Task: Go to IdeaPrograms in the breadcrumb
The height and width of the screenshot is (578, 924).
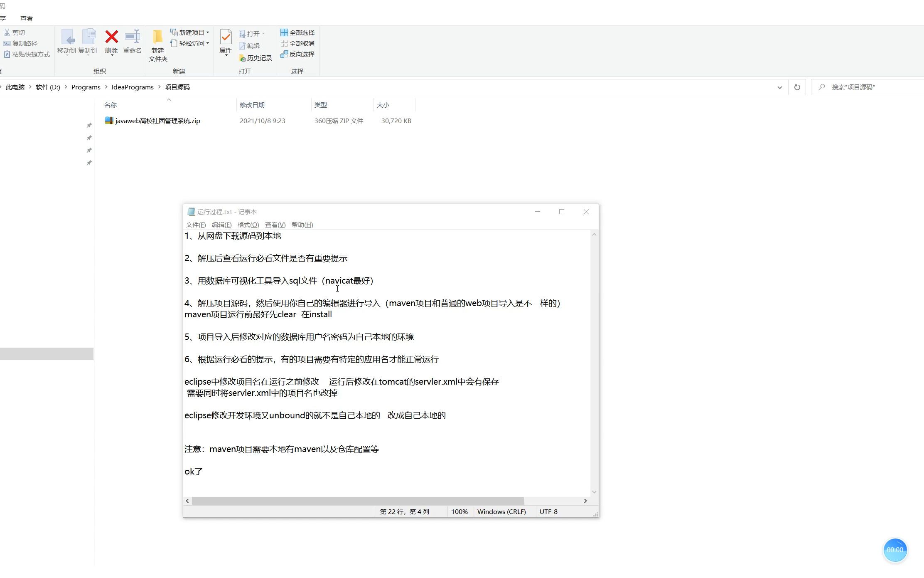Action: (x=133, y=87)
